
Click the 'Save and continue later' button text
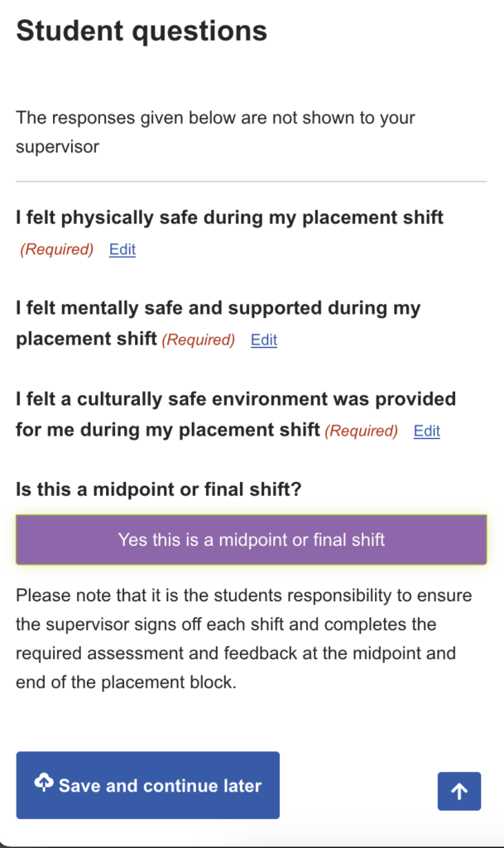point(160,786)
